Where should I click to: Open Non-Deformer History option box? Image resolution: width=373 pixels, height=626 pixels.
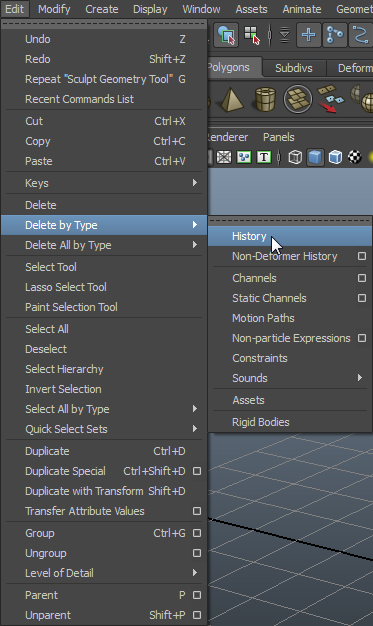click(x=362, y=256)
